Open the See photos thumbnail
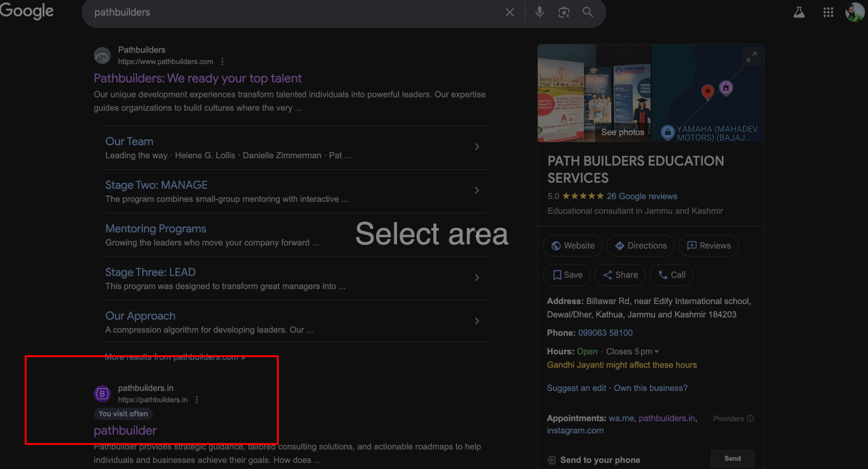The image size is (868, 469). (x=623, y=132)
